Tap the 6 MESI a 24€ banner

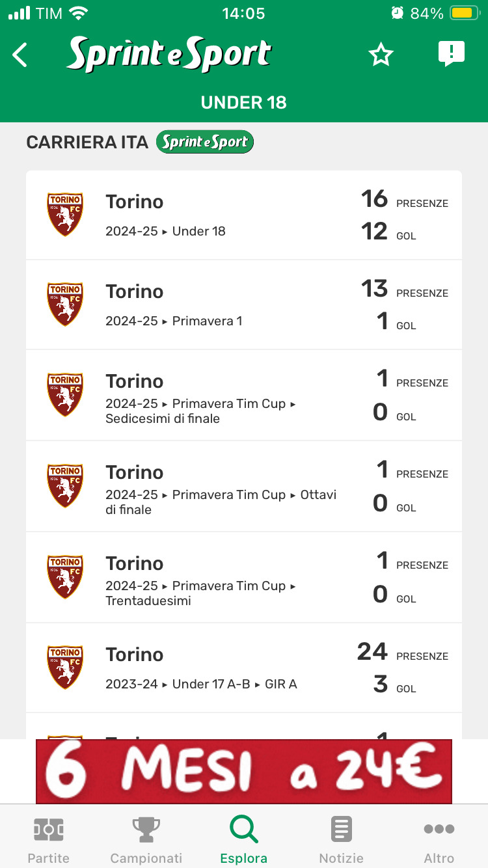(x=244, y=771)
